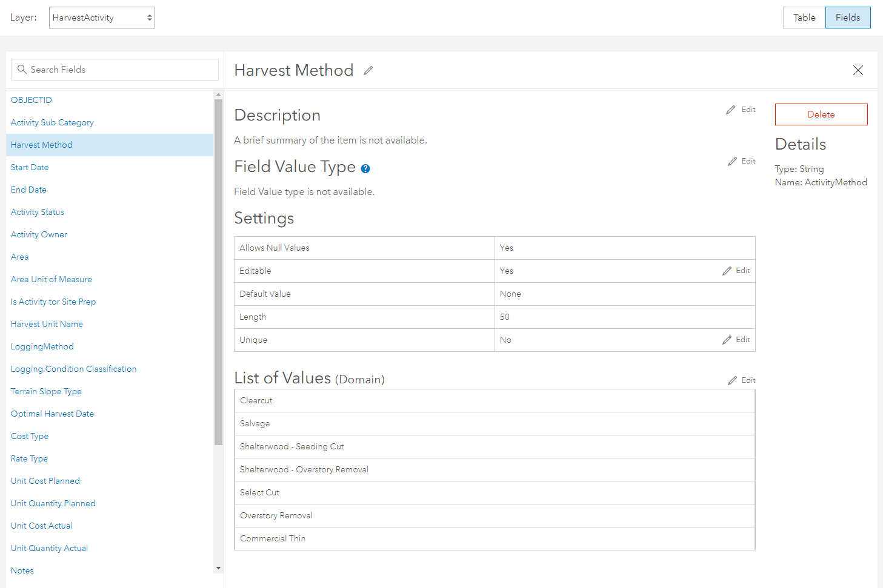Switch to the Fields tab
This screenshot has width=883, height=588.
pyautogui.click(x=847, y=18)
